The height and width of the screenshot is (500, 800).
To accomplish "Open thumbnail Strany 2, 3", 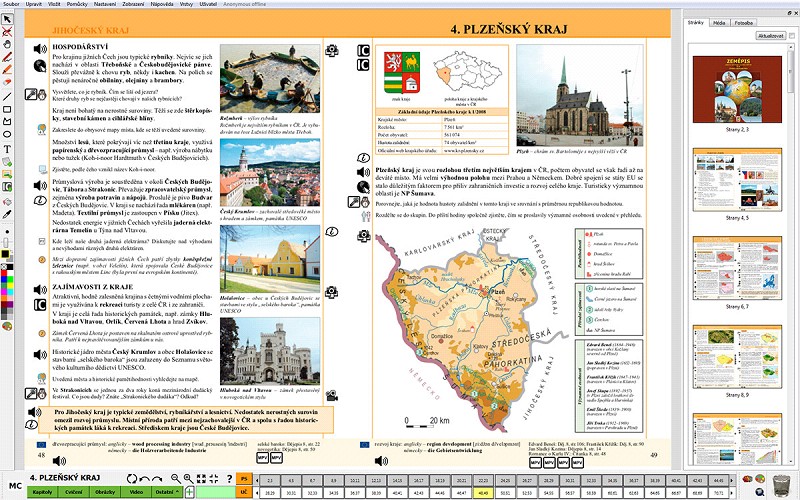I will 737,89.
